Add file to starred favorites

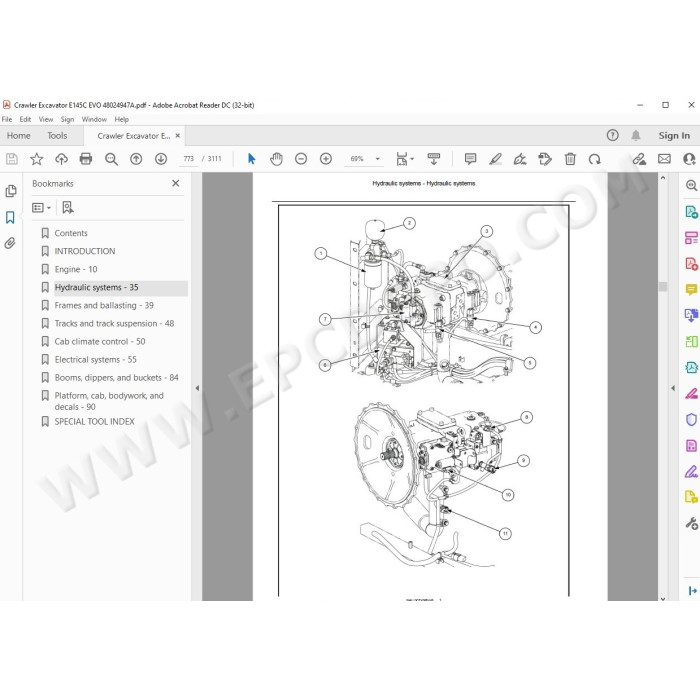(x=37, y=159)
